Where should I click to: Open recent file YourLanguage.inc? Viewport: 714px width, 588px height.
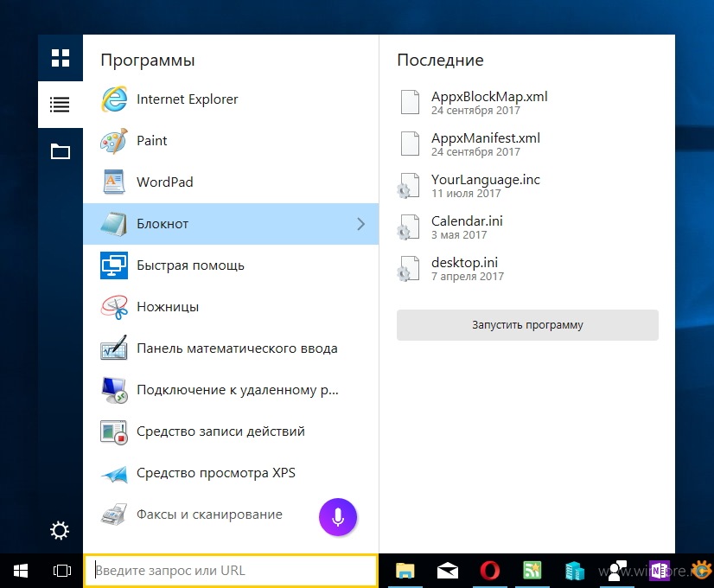pos(527,185)
